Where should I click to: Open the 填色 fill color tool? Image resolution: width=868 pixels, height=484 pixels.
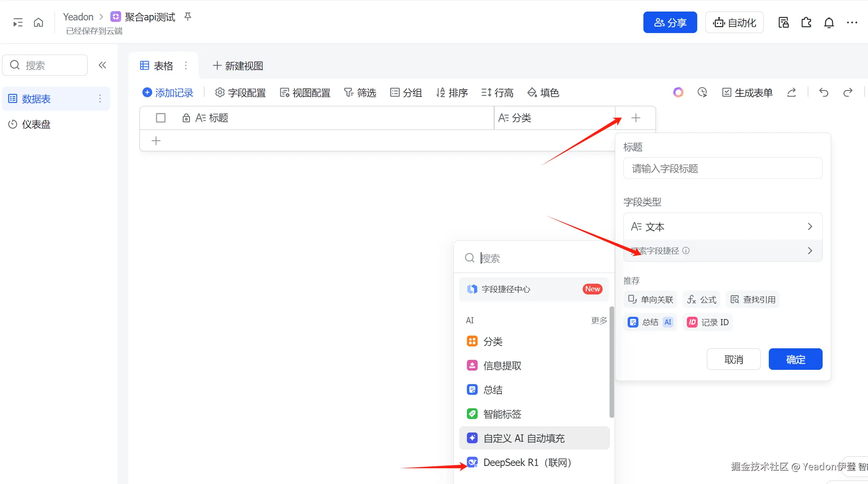coord(543,93)
